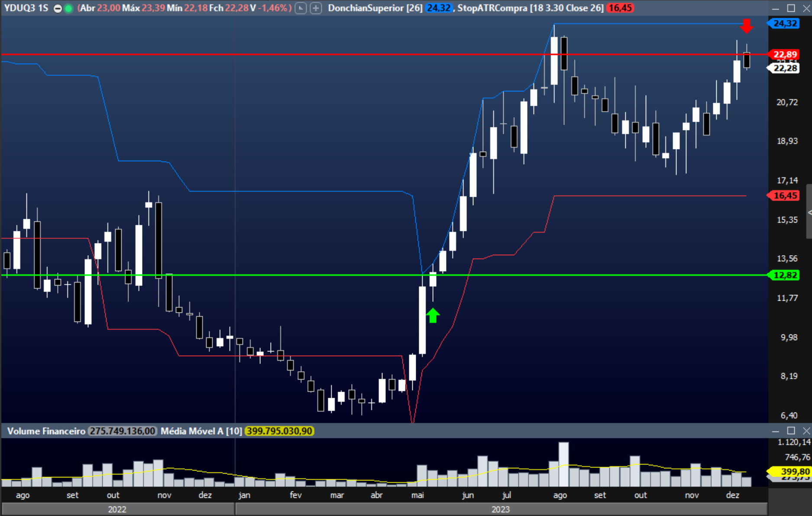Click the plus icon to add indicator
This screenshot has width=812, height=516.
point(316,8)
